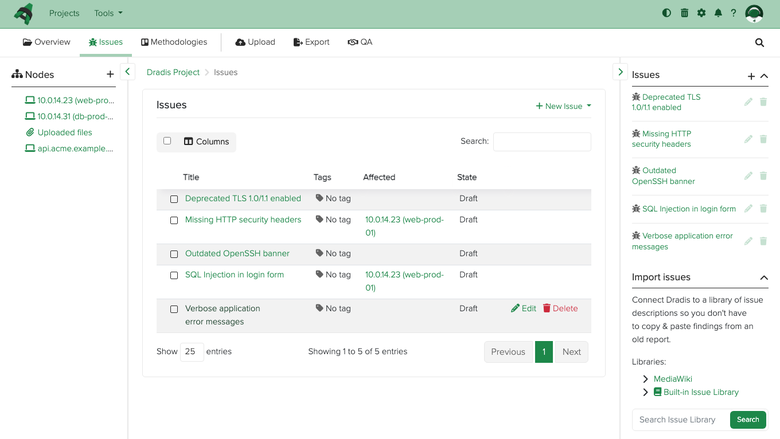
Task: Toggle dark mode contrast icon
Action: 666,13
